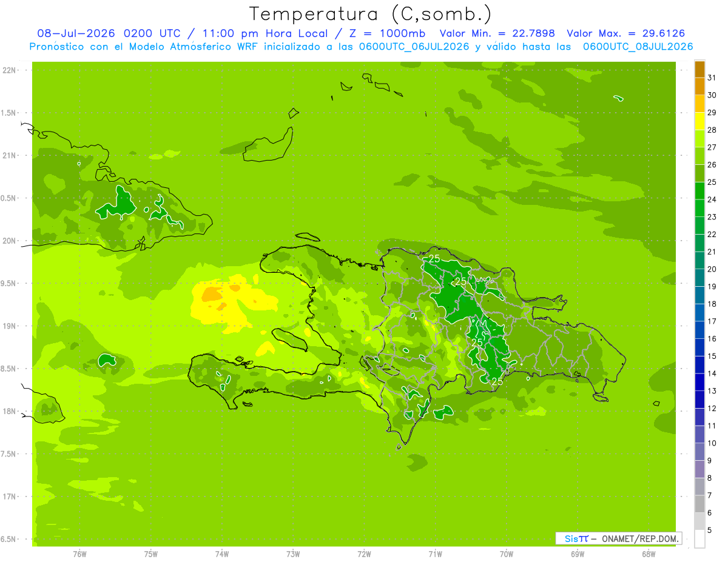This screenshot has width=728, height=562.
Task: Click the "75W" longitude label
Action: tap(150, 554)
